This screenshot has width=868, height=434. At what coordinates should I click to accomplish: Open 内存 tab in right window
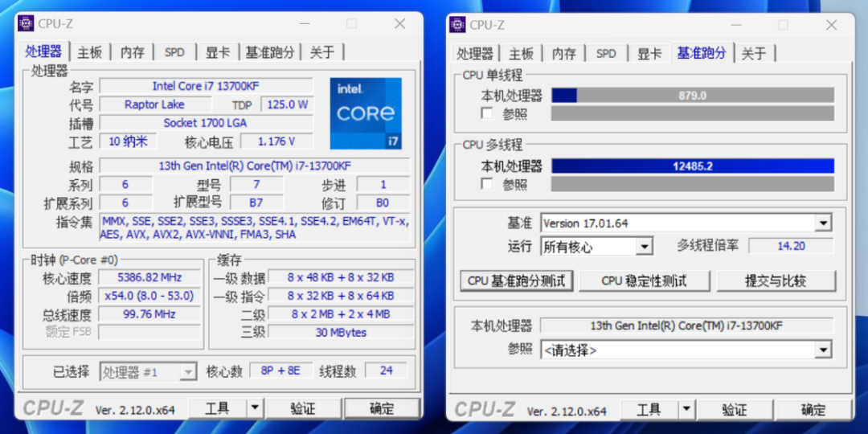(x=565, y=54)
